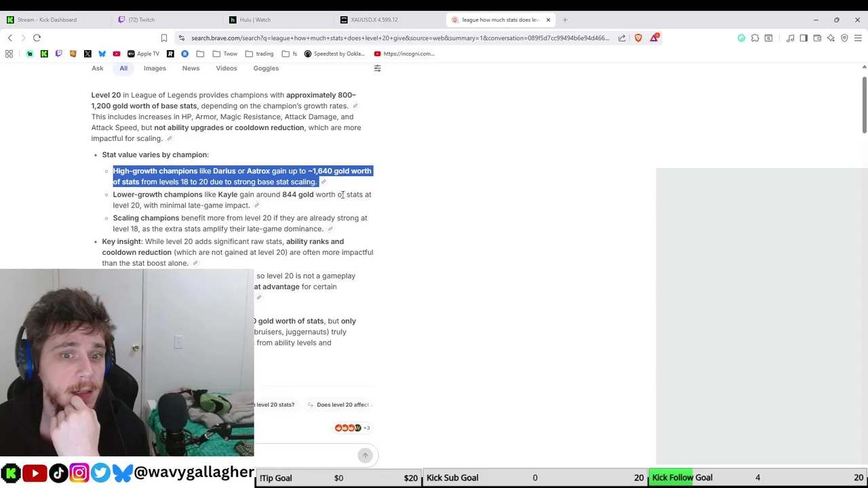Viewport: 868px width, 488px height.
Task: Open the Twow bookmarks folder
Action: tap(226, 54)
